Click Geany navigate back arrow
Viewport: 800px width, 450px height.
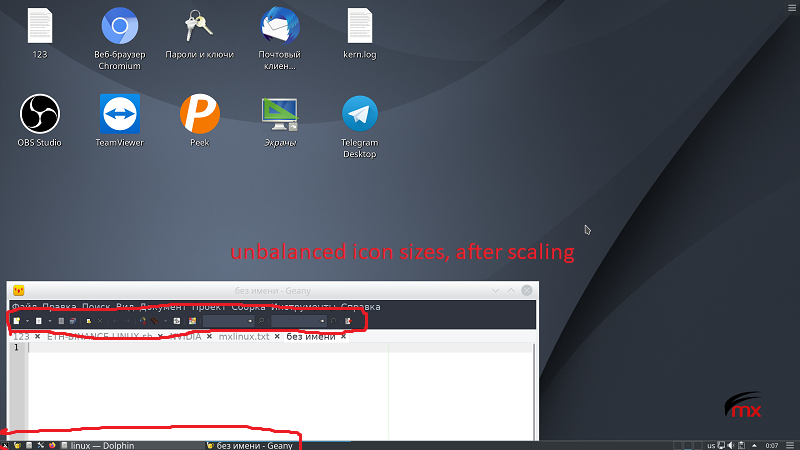coord(115,321)
